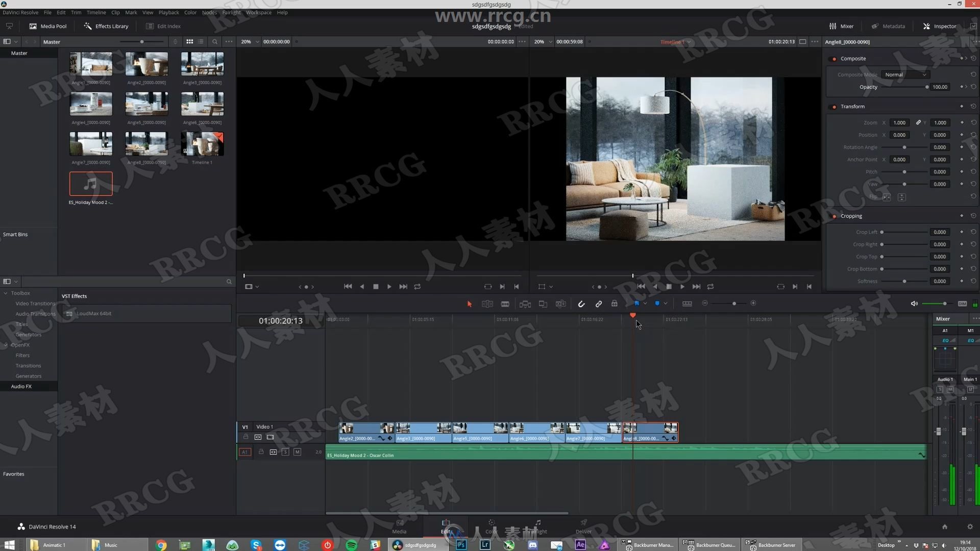Click the Overwrite Clip icon
980x551 pixels.
pos(543,304)
